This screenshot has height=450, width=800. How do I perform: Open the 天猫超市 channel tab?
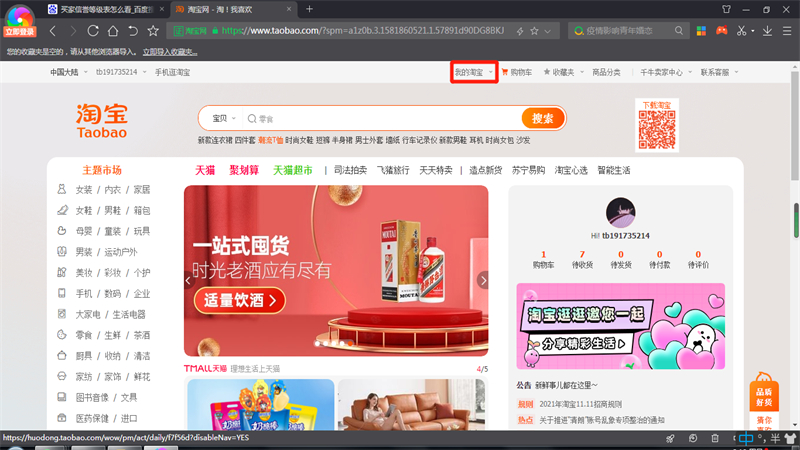292,170
